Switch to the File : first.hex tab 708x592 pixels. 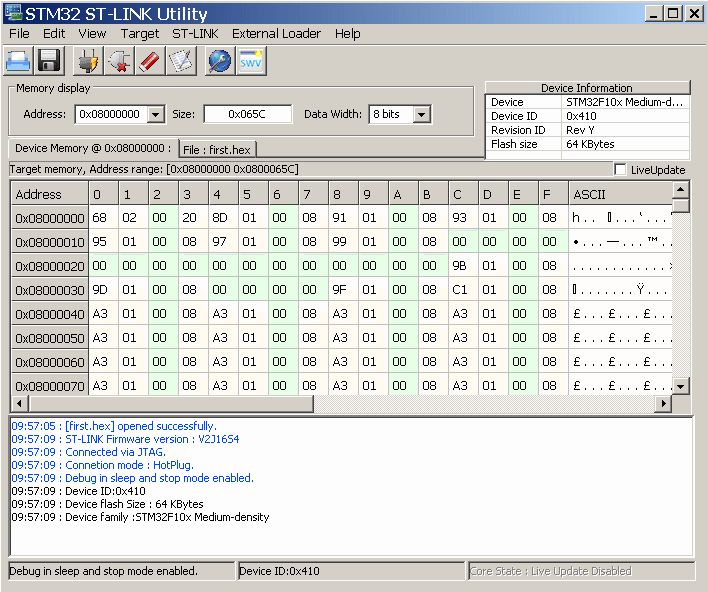click(x=218, y=149)
